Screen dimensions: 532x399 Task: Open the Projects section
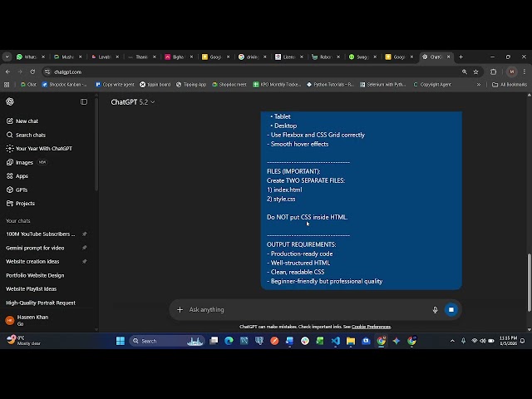pos(21,204)
